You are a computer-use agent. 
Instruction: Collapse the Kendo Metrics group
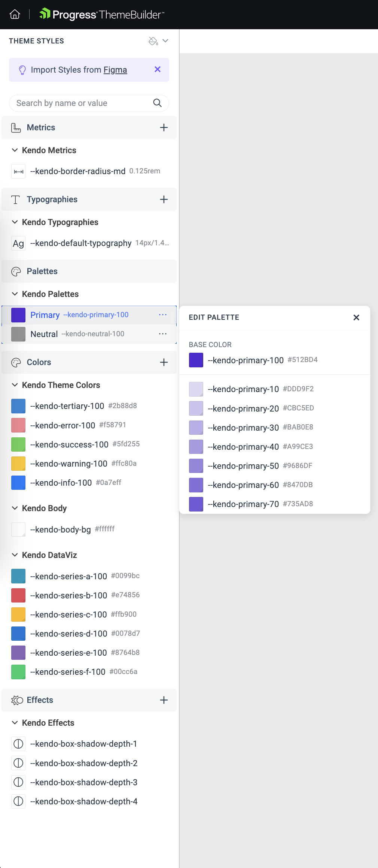(x=15, y=150)
